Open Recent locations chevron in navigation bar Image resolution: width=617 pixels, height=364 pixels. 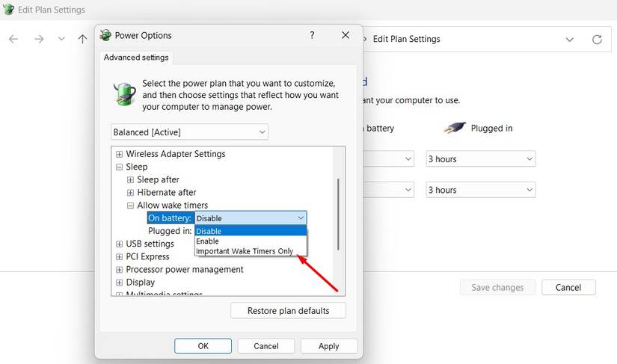coord(61,39)
